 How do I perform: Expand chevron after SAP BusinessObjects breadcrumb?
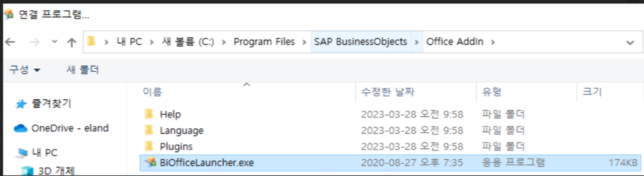pos(416,42)
